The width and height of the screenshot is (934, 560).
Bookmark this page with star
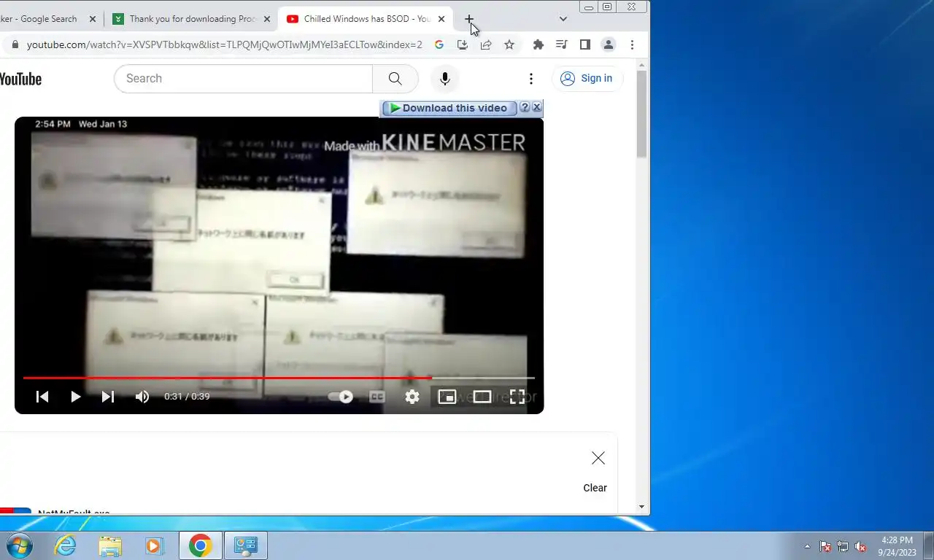(x=509, y=44)
